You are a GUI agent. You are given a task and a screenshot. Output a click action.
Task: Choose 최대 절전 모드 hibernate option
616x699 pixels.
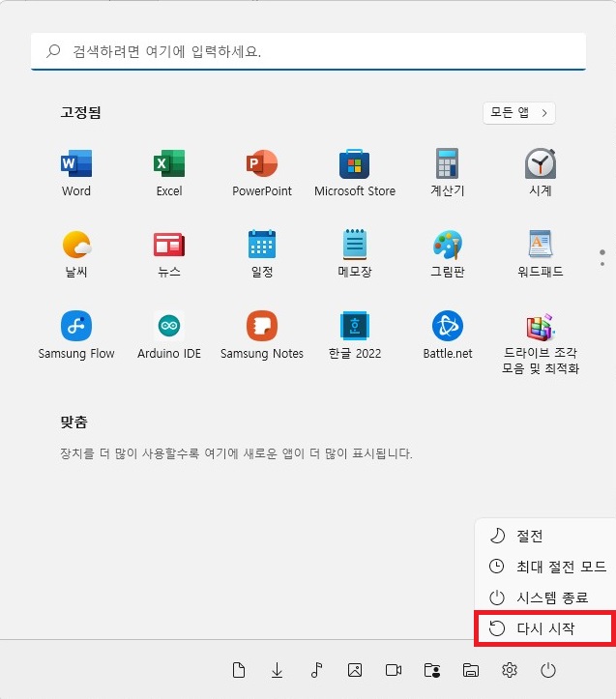point(546,567)
